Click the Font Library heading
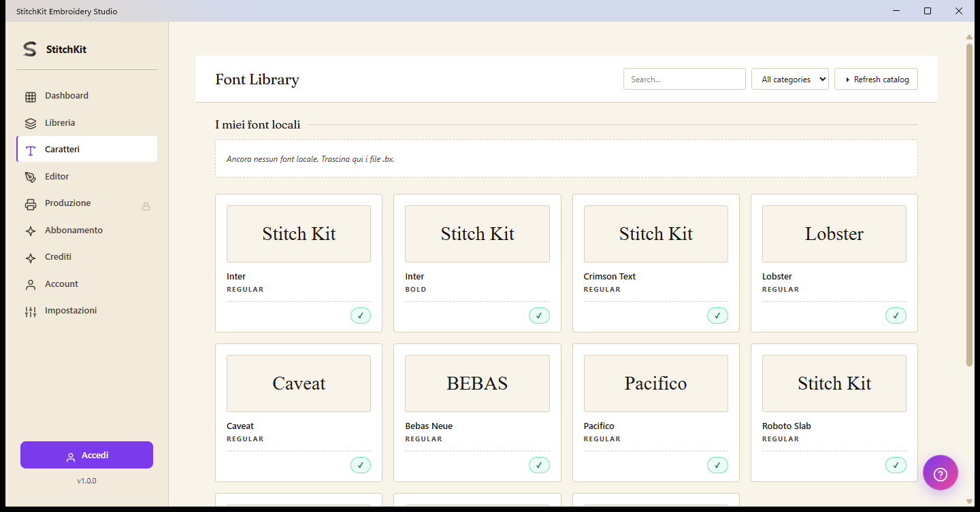Viewport: 980px width, 512px height. click(257, 80)
